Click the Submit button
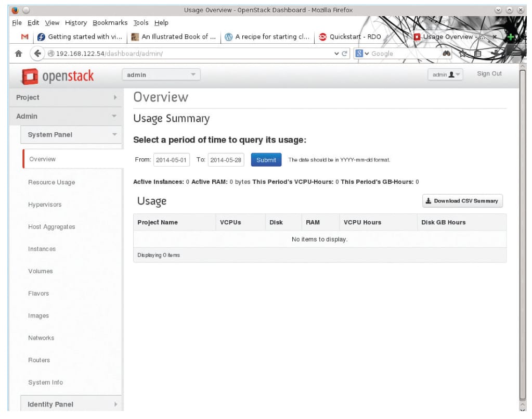The width and height of the screenshot is (532, 419). [266, 160]
